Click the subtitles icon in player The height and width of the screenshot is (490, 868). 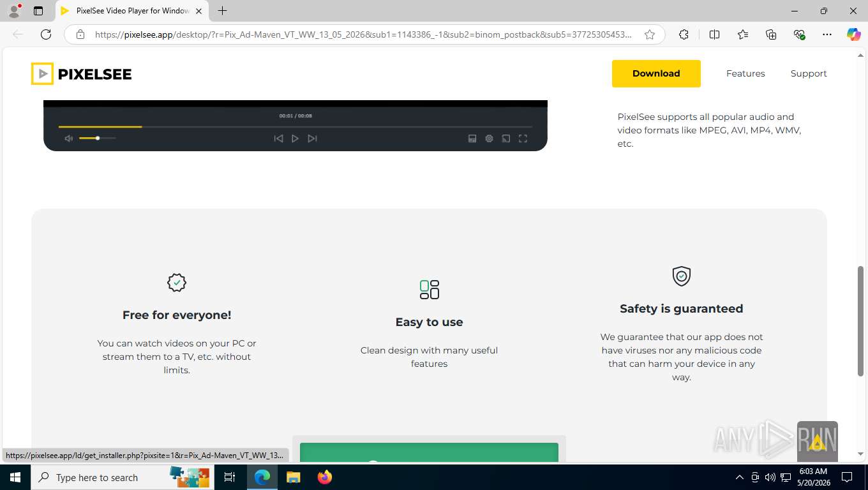(472, 138)
